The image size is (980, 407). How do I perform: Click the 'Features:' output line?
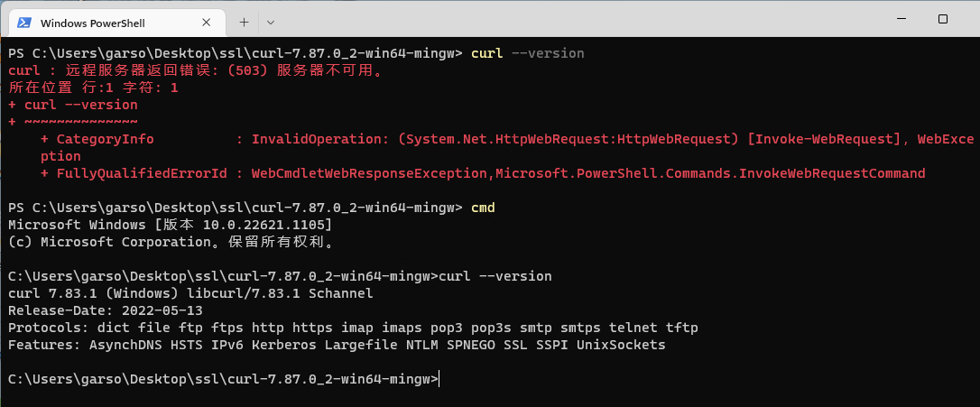[x=337, y=345]
